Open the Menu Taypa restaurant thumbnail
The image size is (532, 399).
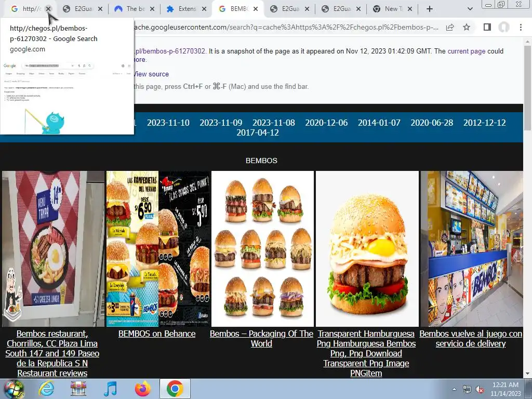pos(54,249)
